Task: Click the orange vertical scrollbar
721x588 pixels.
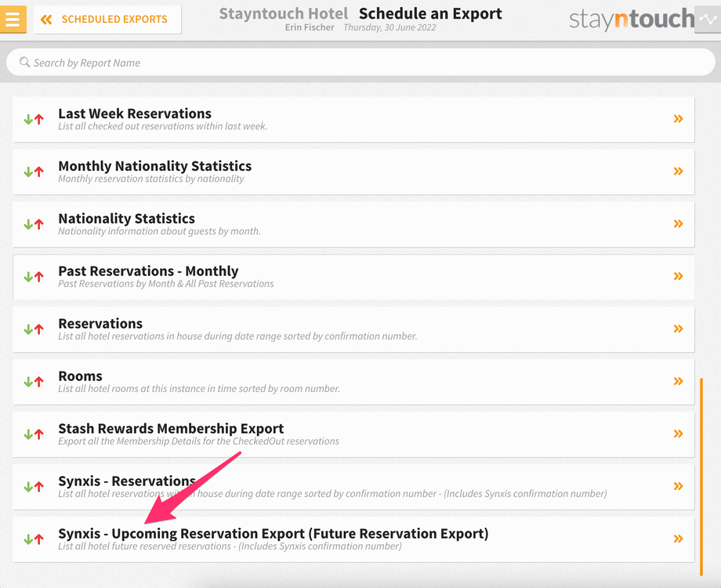Action: 701,477
